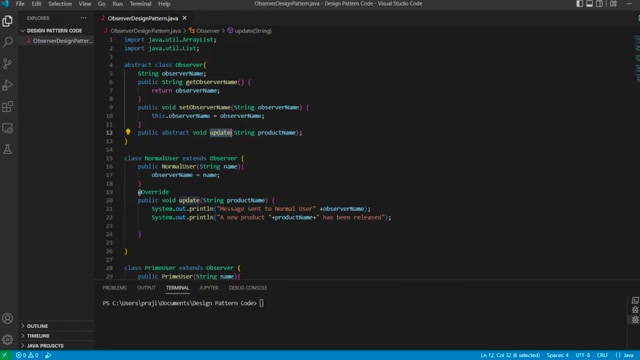Open the Run menu

point(118,4)
